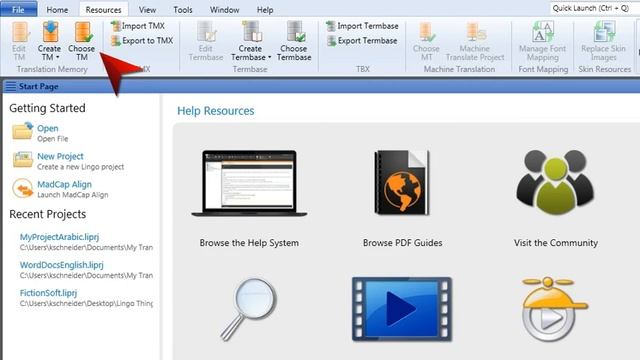
Task: Open recent project WordDocsEnglish.liprj
Action: tap(62, 265)
